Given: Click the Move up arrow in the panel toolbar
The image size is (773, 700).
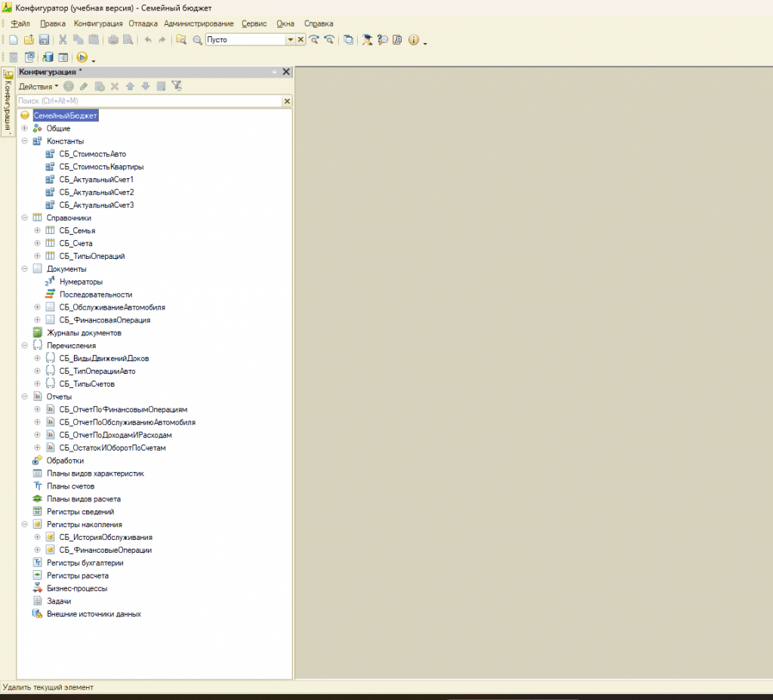Looking at the screenshot, I should (130, 86).
